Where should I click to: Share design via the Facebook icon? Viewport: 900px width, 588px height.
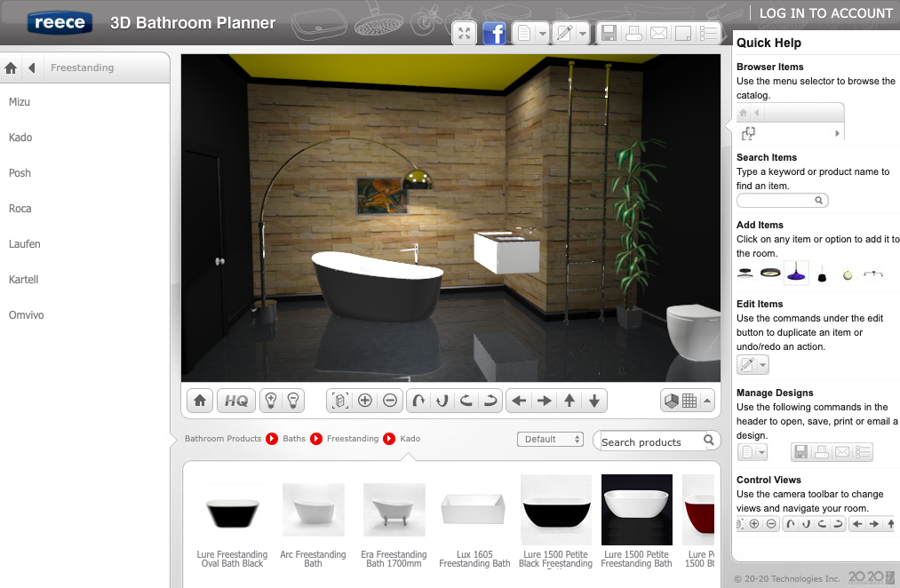tap(494, 34)
